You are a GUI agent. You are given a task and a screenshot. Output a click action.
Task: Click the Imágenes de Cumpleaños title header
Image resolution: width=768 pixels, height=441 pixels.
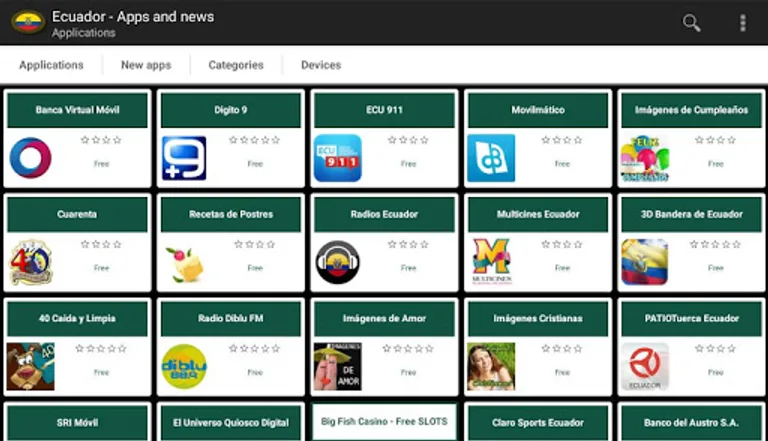coord(692,110)
